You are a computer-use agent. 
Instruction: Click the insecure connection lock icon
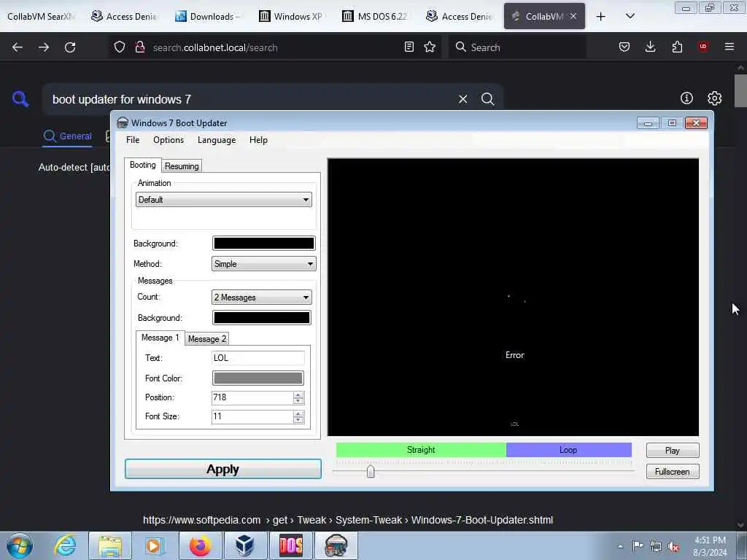(x=139, y=47)
